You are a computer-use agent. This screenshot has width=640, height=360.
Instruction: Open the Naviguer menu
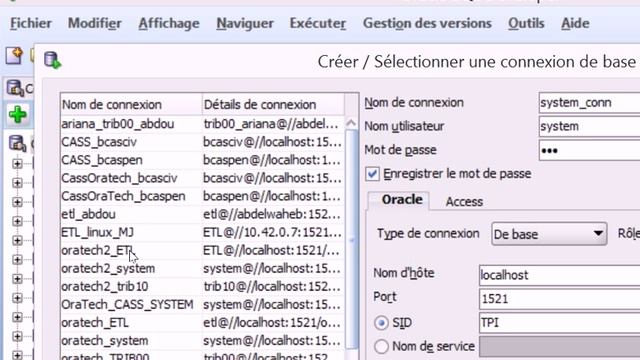coord(245,23)
